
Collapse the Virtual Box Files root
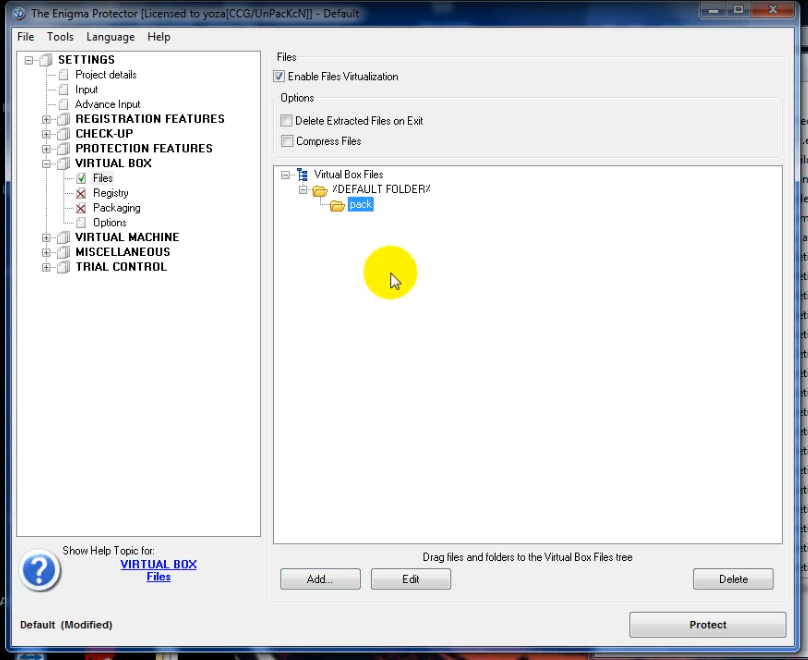pyautogui.click(x=285, y=175)
